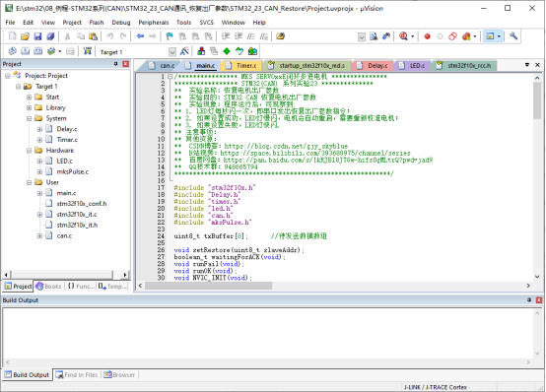
Task: Collapse the header comment fold at line 1
Action: pyautogui.click(x=170, y=77)
